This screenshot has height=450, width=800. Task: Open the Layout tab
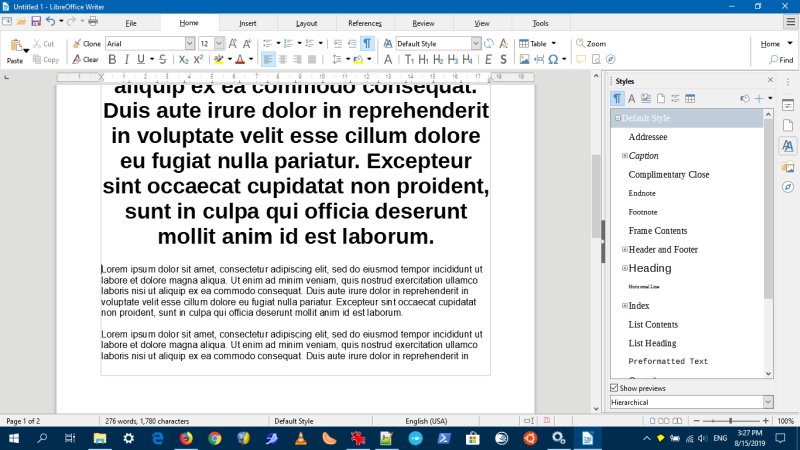click(x=306, y=22)
